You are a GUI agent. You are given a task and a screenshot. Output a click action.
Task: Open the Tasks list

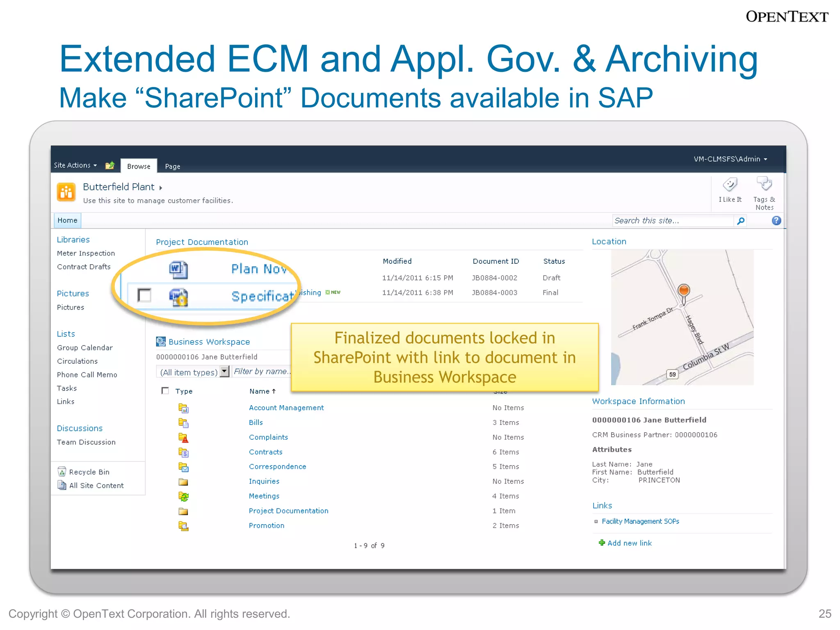66,388
